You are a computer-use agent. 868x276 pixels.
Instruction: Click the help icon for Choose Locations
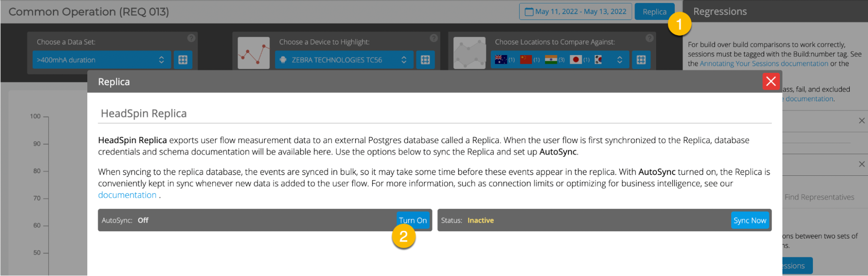pos(649,38)
